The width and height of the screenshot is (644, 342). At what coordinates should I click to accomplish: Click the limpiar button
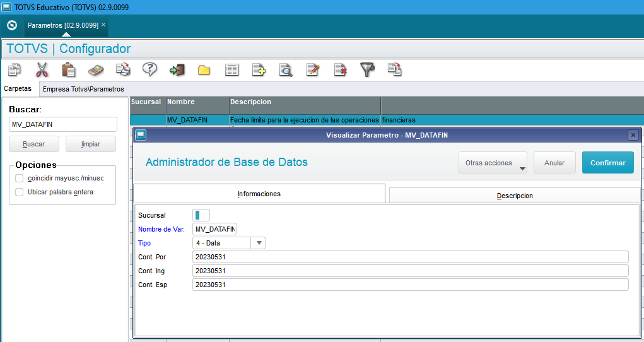[x=91, y=144]
